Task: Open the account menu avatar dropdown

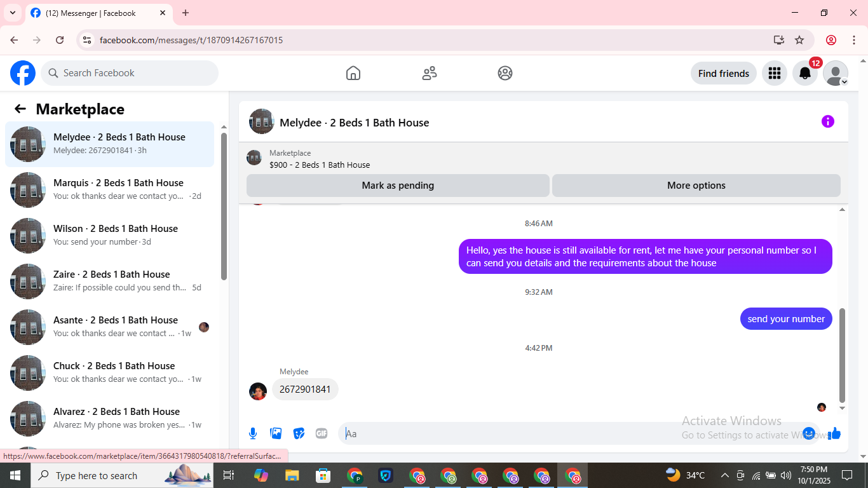Action: coord(836,73)
